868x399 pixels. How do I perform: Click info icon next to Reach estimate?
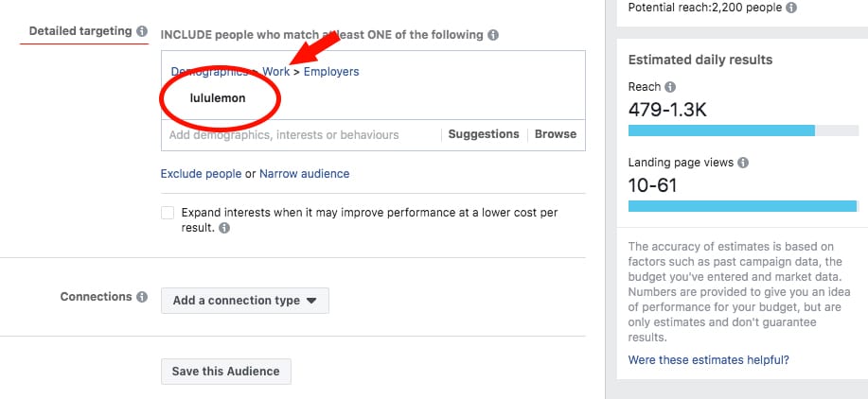click(669, 87)
